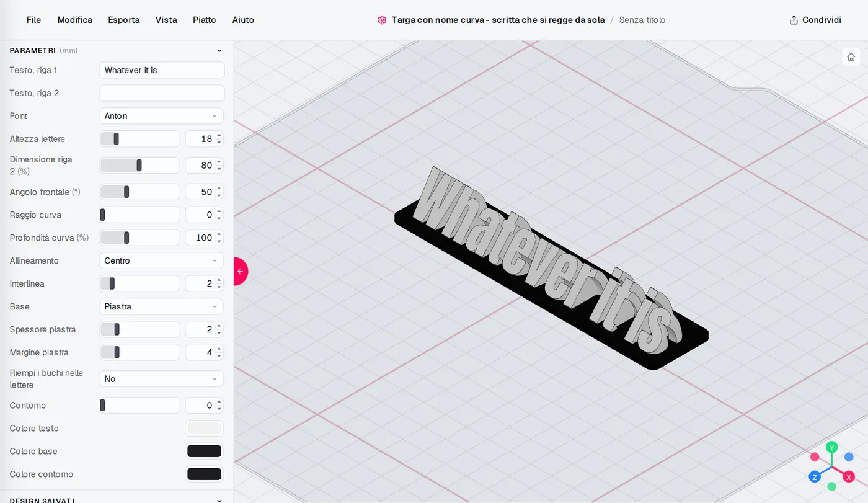Screen dimensions: 868x503
Task: Expand the DESIGN SALVATI section
Action: 219,501
